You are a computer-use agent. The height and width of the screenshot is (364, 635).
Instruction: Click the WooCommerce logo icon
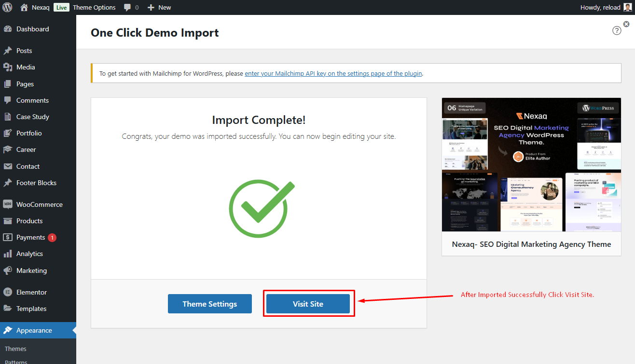(x=8, y=204)
